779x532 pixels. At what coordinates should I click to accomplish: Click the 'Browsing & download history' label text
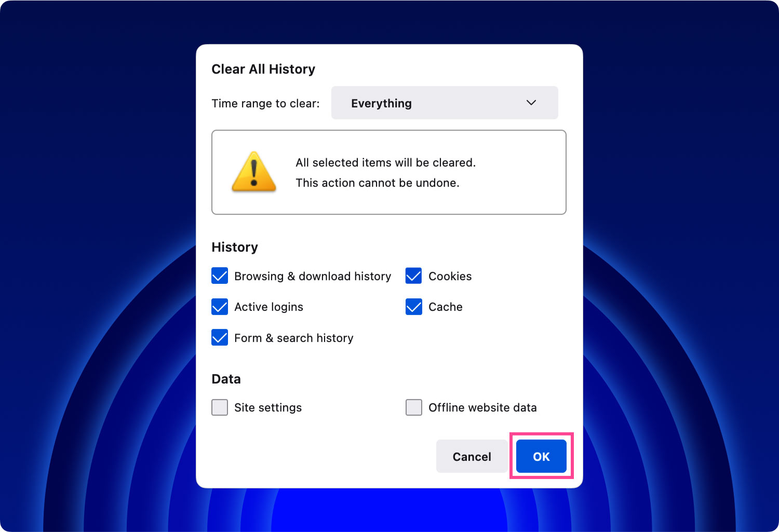313,276
